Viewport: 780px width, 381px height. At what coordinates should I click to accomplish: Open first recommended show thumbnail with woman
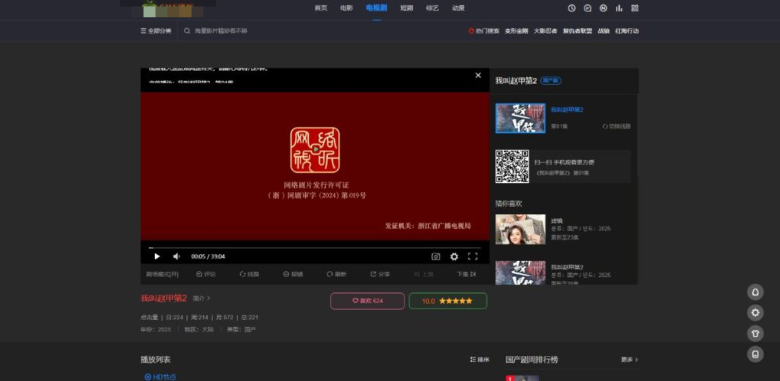(x=520, y=229)
